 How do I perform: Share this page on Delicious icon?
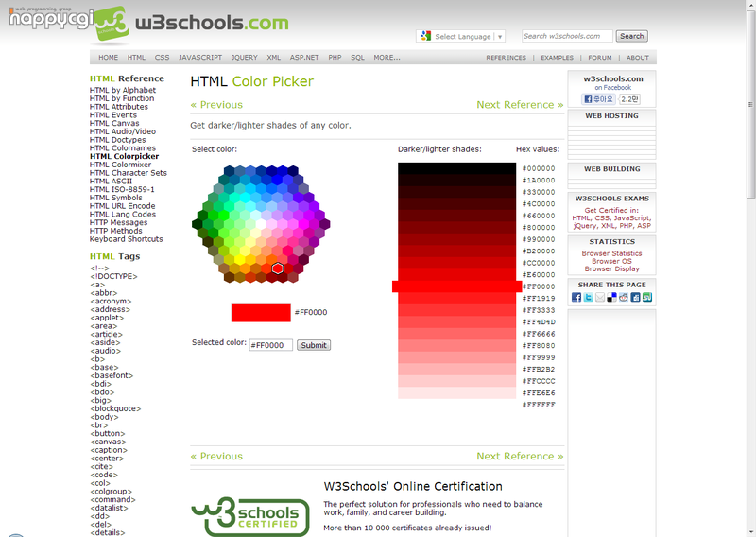[x=611, y=297]
